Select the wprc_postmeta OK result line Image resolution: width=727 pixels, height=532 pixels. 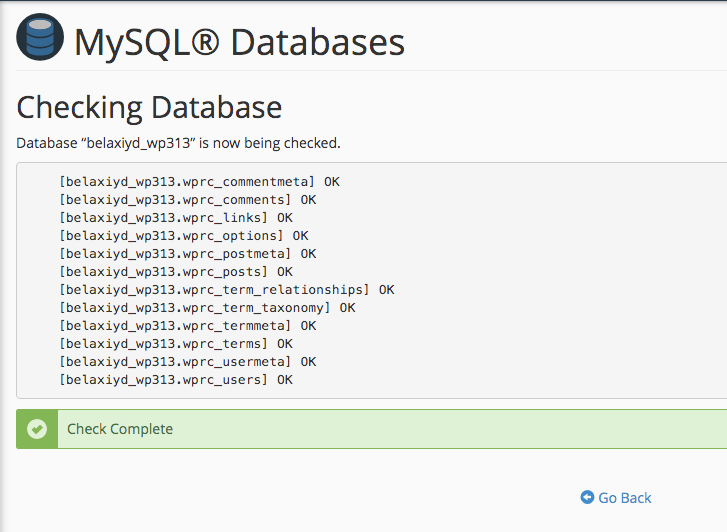pos(188,254)
